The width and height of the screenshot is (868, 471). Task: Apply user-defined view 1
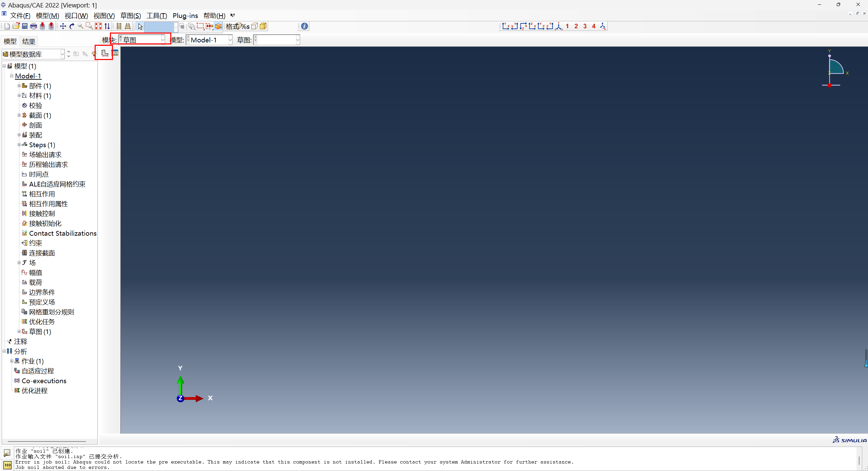(567, 26)
